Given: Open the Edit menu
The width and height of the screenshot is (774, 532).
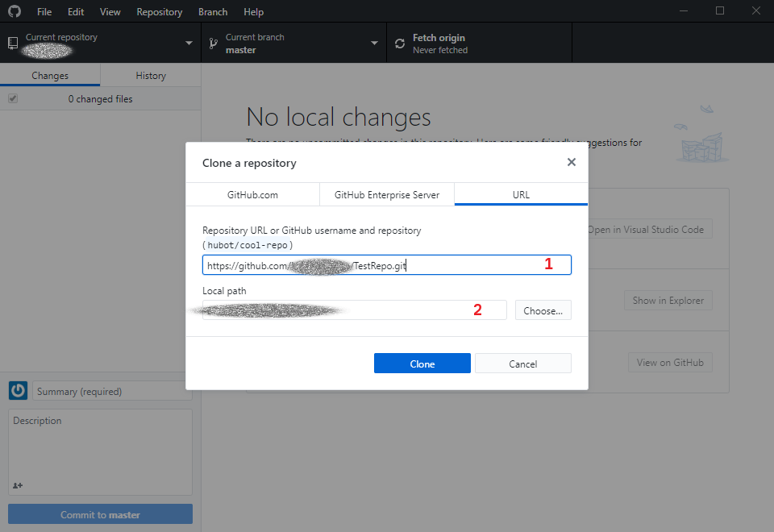Looking at the screenshot, I should 76,12.
